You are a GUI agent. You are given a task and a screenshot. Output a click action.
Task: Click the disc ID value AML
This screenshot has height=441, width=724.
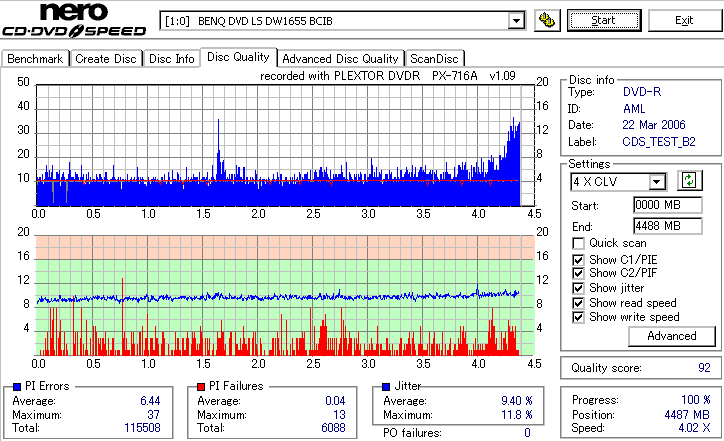pos(634,109)
